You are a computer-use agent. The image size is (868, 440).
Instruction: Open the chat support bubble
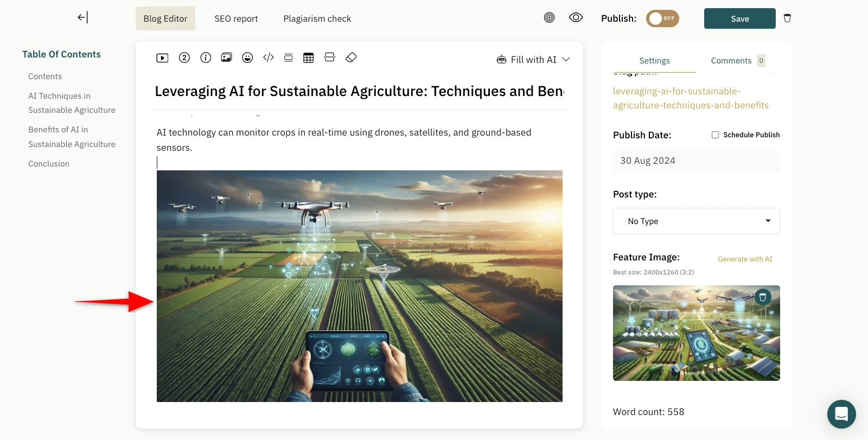click(841, 414)
